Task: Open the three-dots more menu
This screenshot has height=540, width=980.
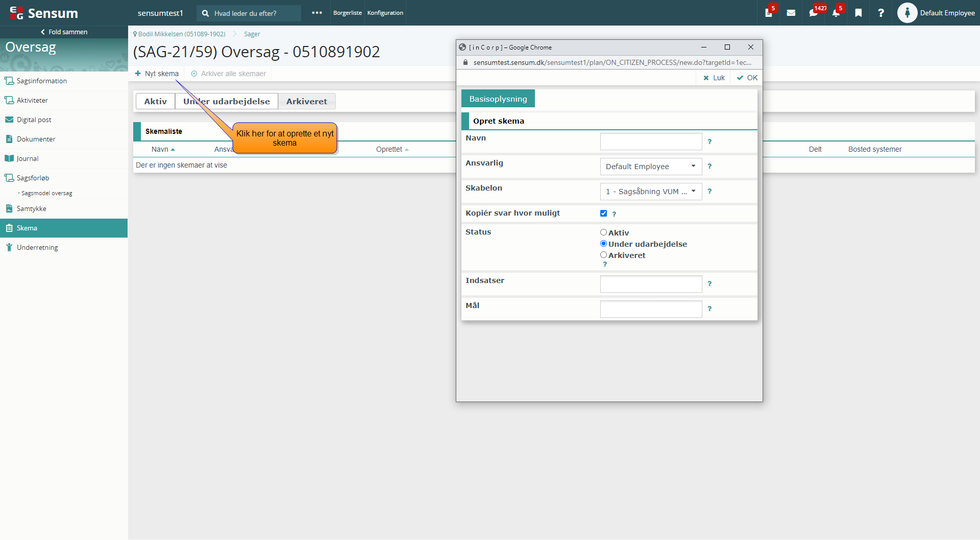Action: click(317, 13)
